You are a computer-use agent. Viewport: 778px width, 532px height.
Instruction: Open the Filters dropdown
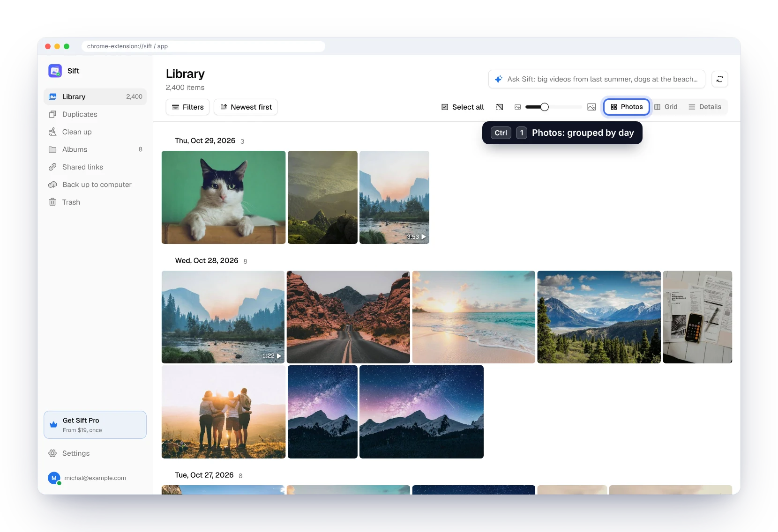[x=187, y=107]
